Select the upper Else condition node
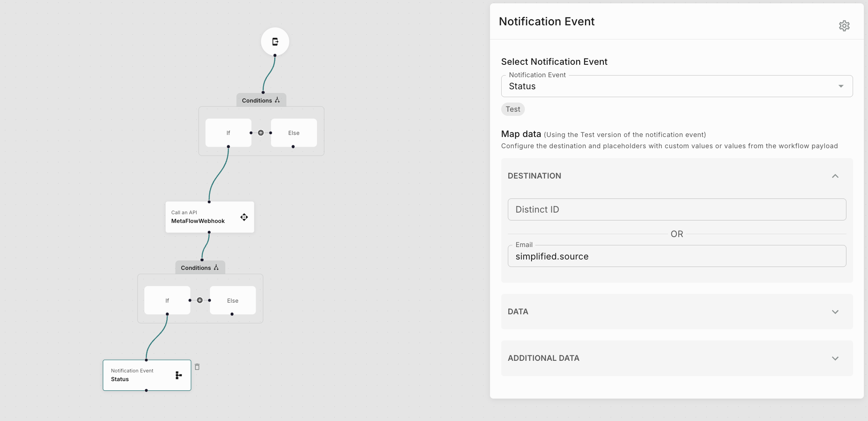Viewport: 868px width, 421px height. click(294, 133)
